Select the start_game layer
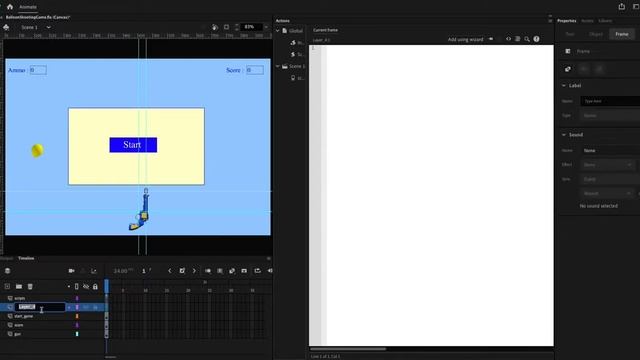The width and height of the screenshot is (640, 360). coord(24,316)
